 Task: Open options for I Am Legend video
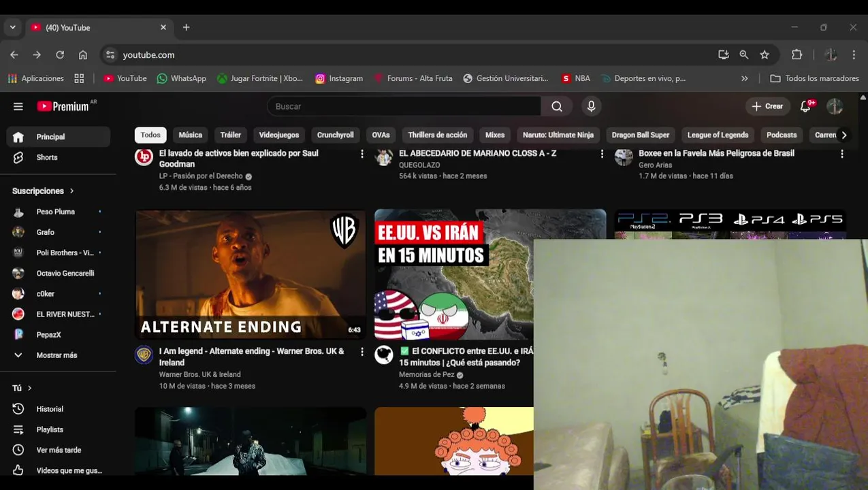pyautogui.click(x=362, y=352)
